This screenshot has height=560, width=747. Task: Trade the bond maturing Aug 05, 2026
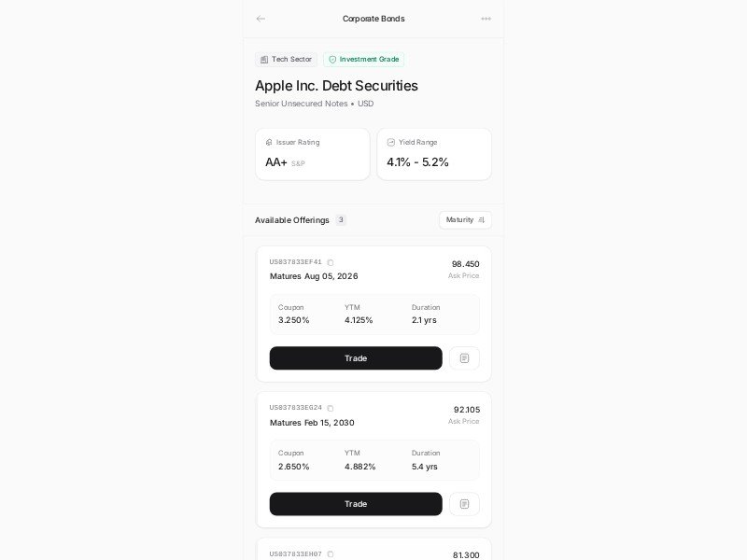356,358
